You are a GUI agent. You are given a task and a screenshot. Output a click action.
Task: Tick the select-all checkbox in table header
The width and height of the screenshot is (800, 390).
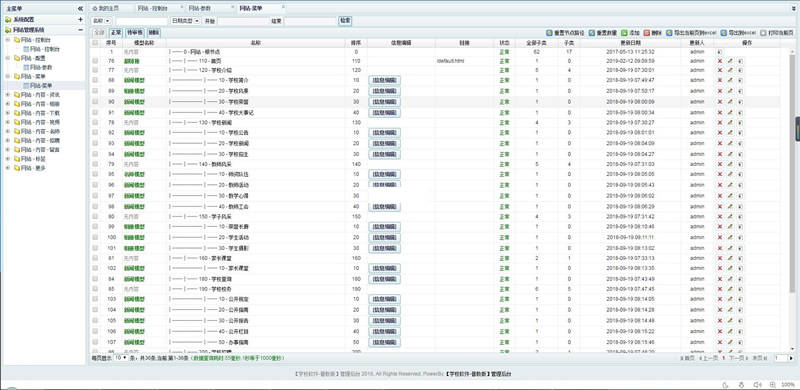coord(95,43)
